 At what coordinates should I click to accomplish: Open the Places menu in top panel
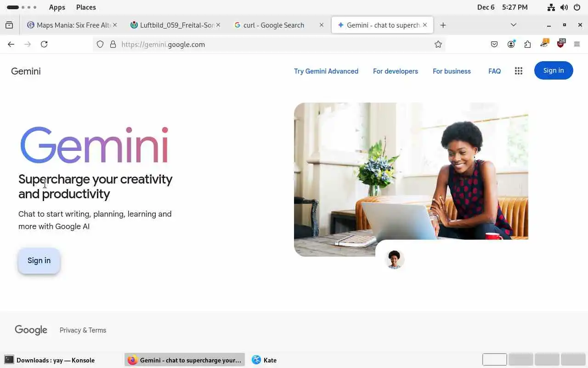pos(86,7)
